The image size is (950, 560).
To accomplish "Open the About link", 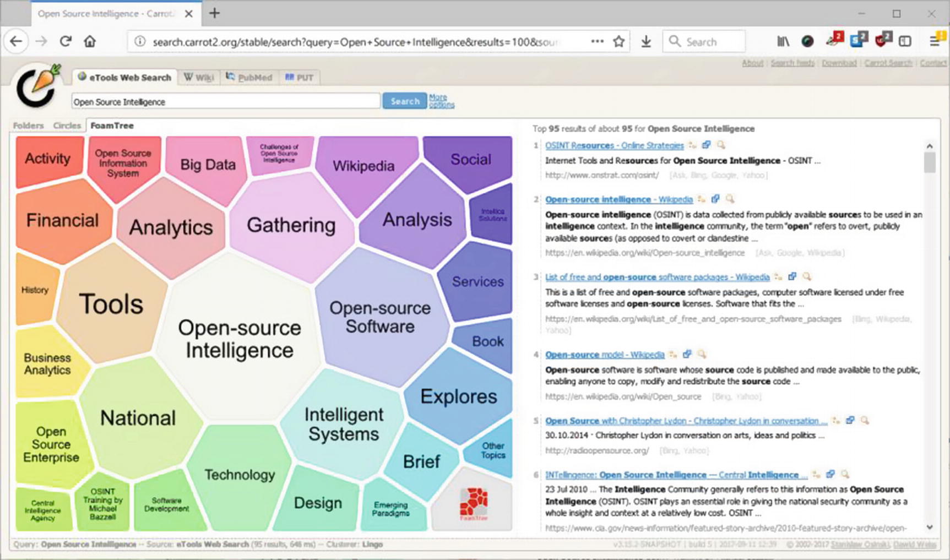I will tap(752, 63).
